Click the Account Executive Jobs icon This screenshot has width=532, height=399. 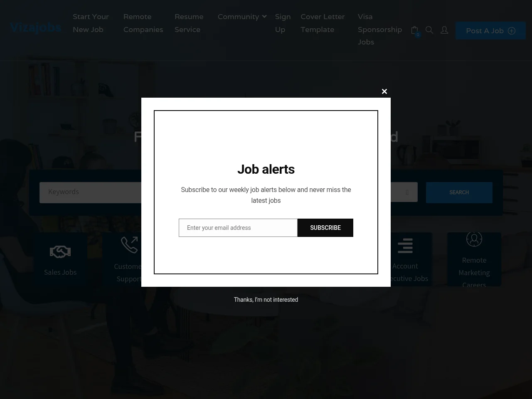pyautogui.click(x=405, y=246)
